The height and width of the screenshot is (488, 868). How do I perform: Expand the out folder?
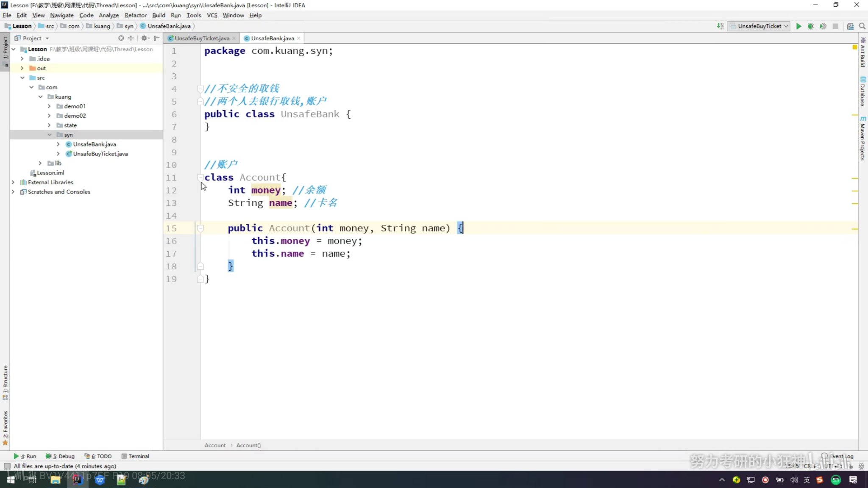pyautogui.click(x=22, y=68)
